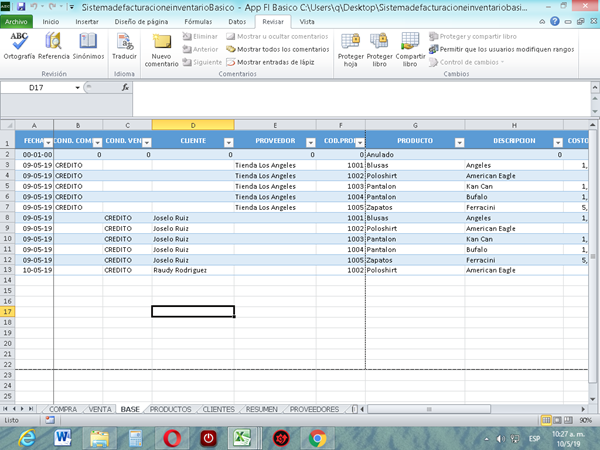The width and height of the screenshot is (600, 450).
Task: Click Proteger libro icon
Action: 380,48
